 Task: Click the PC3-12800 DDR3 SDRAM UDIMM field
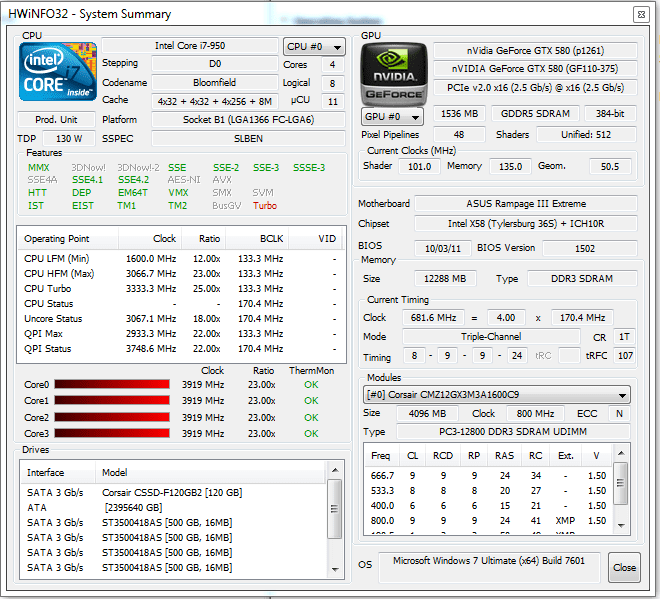pos(513,431)
